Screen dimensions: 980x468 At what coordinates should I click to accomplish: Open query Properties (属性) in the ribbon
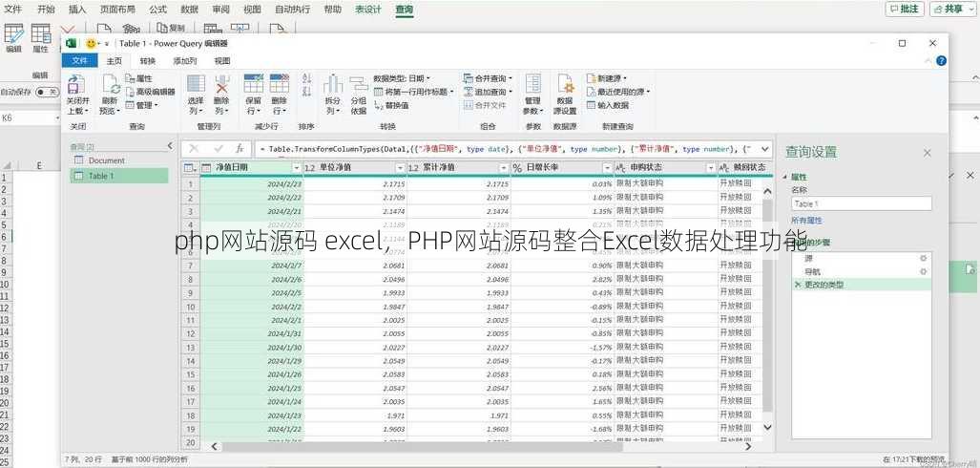pos(138,78)
